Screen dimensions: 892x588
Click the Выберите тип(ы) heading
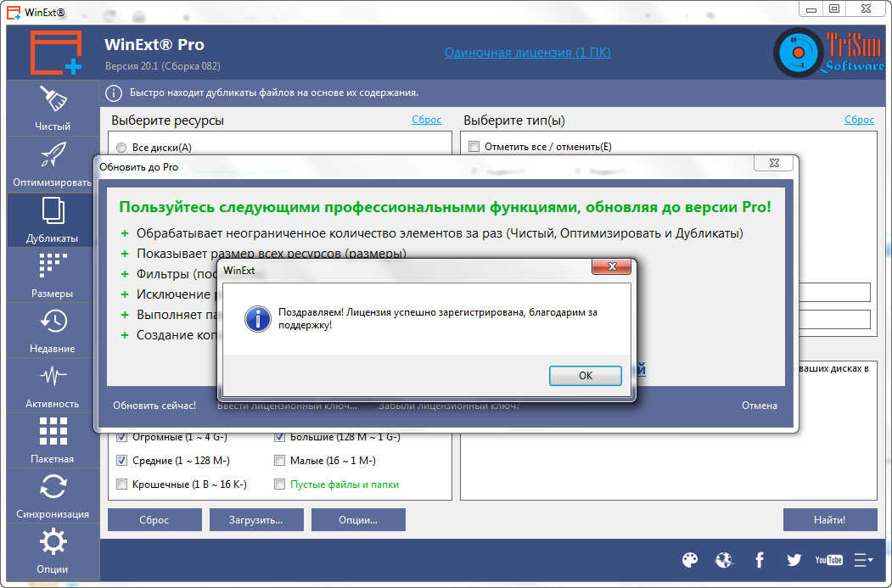click(514, 120)
